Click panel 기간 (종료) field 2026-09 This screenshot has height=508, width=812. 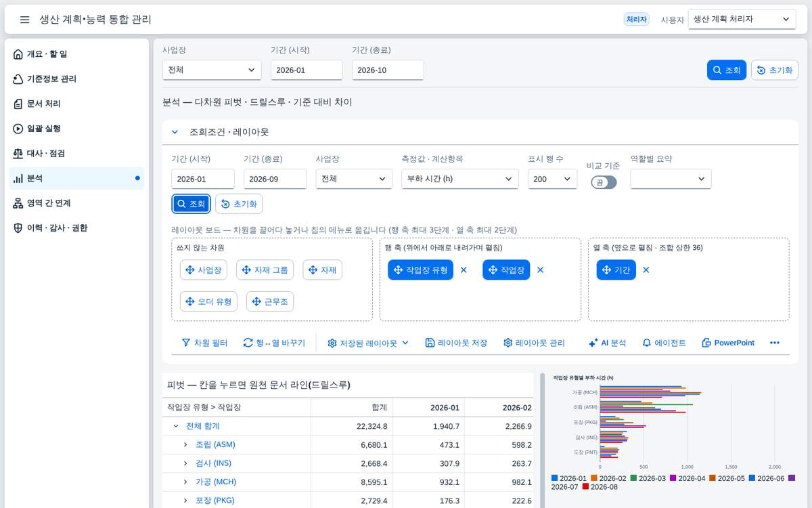pos(275,179)
